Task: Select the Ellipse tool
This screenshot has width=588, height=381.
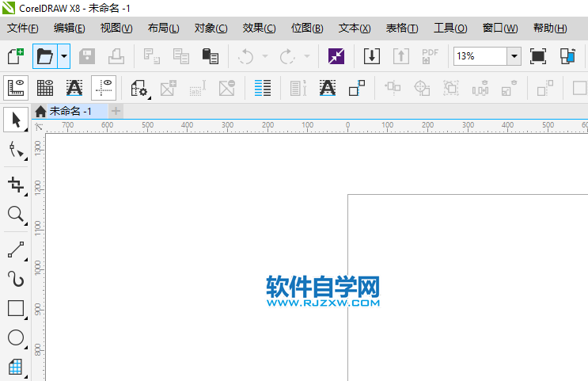Action: (17, 338)
